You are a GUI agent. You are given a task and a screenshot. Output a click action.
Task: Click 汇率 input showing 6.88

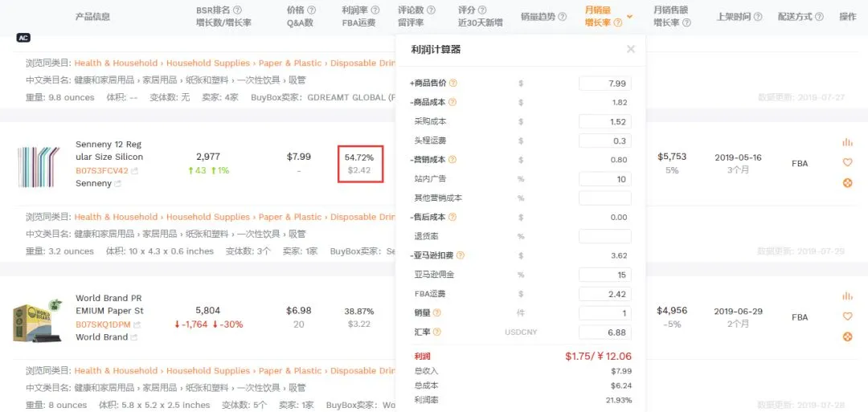[x=604, y=332]
